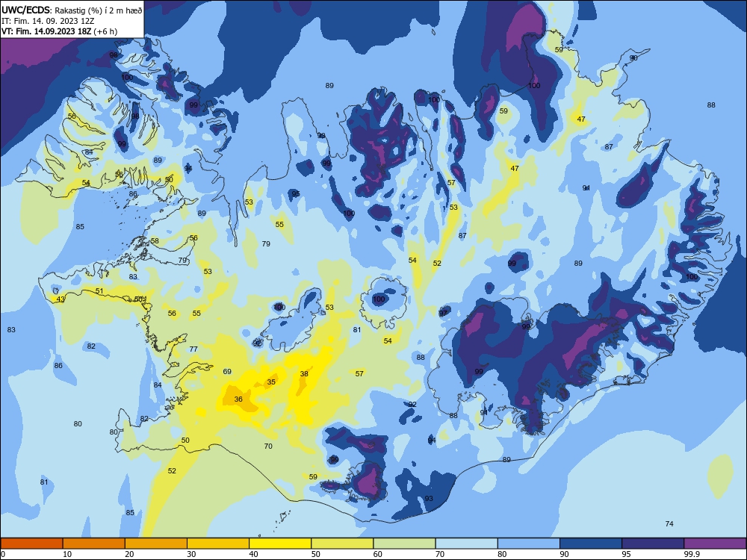Viewport: 747px width, 560px height.
Task: Click the 0–10 dark orange legend swatch
Action: coord(31,544)
